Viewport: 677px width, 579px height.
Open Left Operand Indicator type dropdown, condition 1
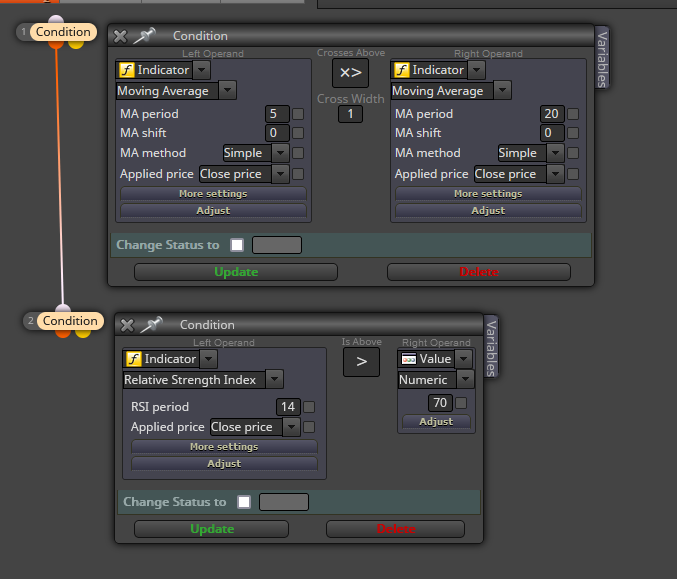tap(202, 70)
